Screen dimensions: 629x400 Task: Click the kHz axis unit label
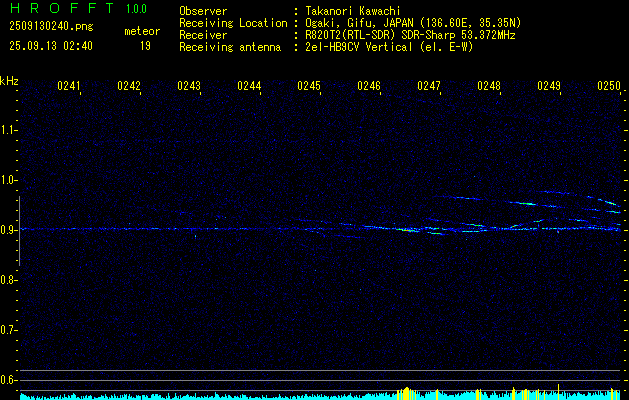coord(9,81)
